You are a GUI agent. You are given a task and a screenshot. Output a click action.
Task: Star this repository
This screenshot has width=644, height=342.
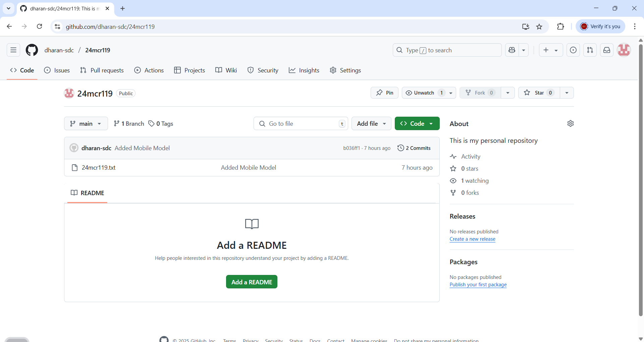pos(539,93)
